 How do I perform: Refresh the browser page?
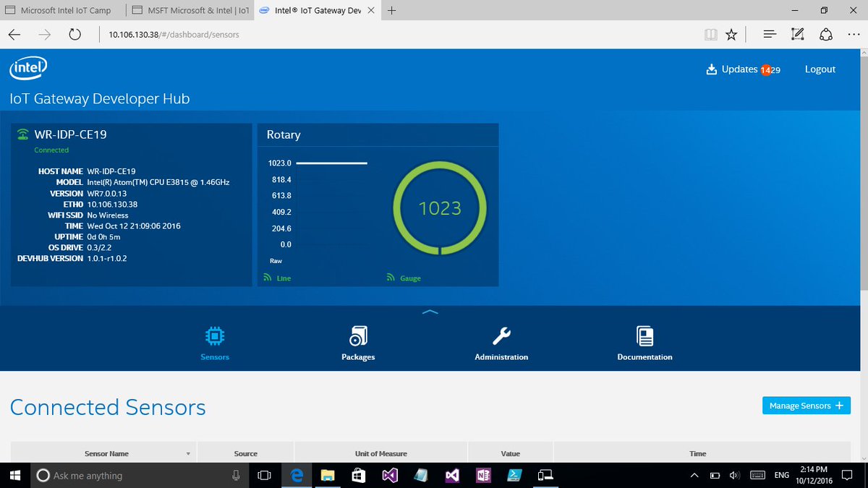75,34
